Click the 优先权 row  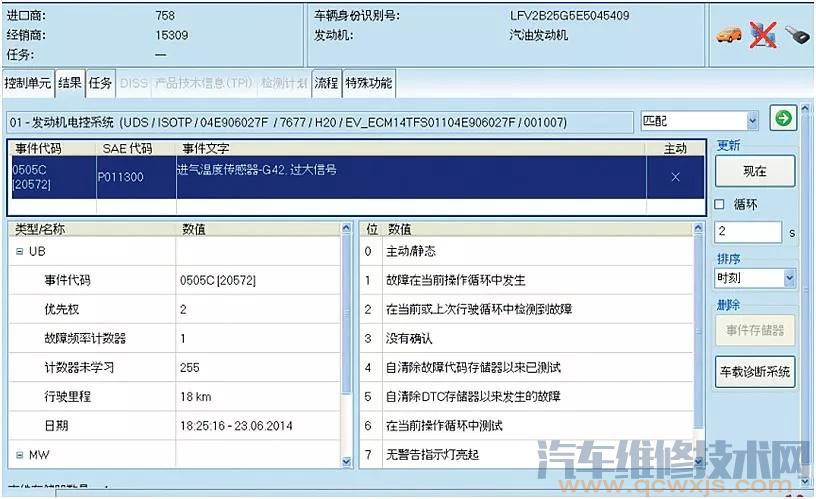174,309
